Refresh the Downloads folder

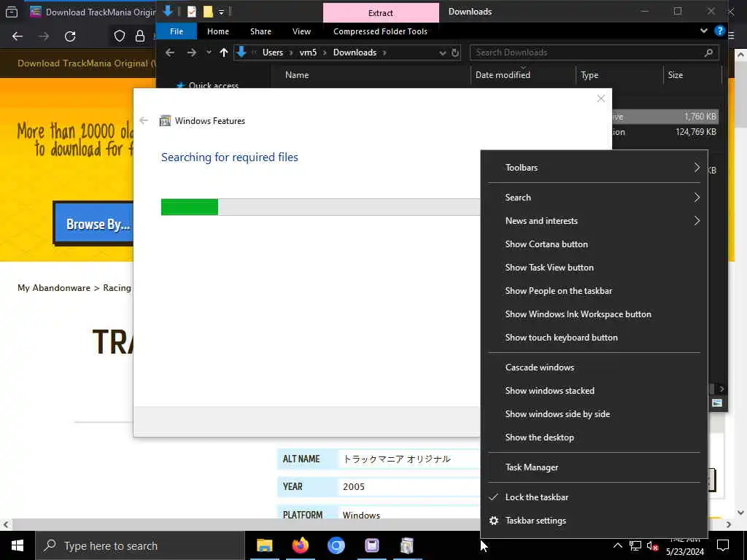[455, 52]
